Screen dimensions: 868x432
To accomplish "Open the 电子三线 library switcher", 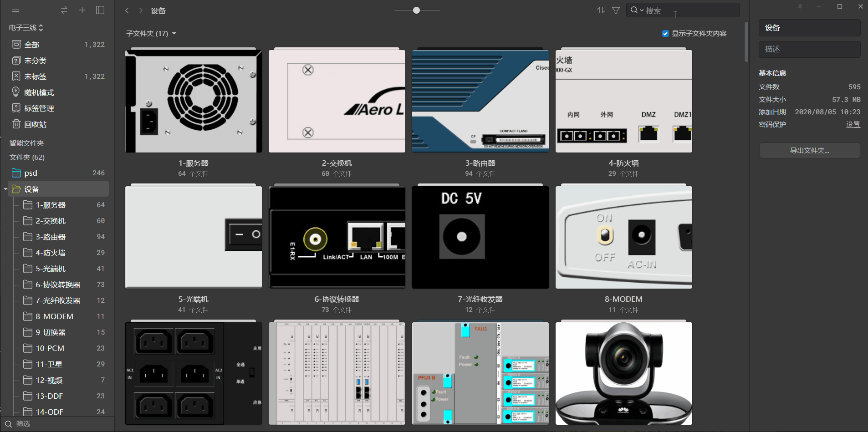I will click(x=26, y=28).
